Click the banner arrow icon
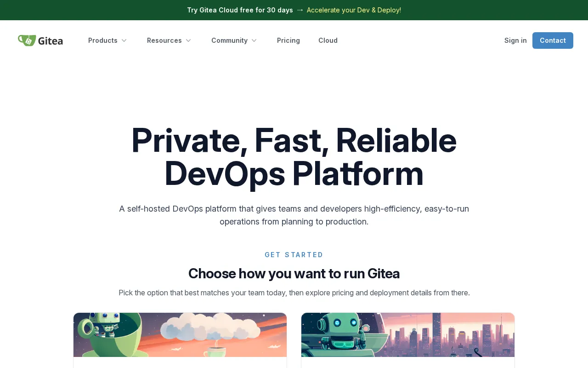Viewport: 588px width, 368px height. coord(300,10)
